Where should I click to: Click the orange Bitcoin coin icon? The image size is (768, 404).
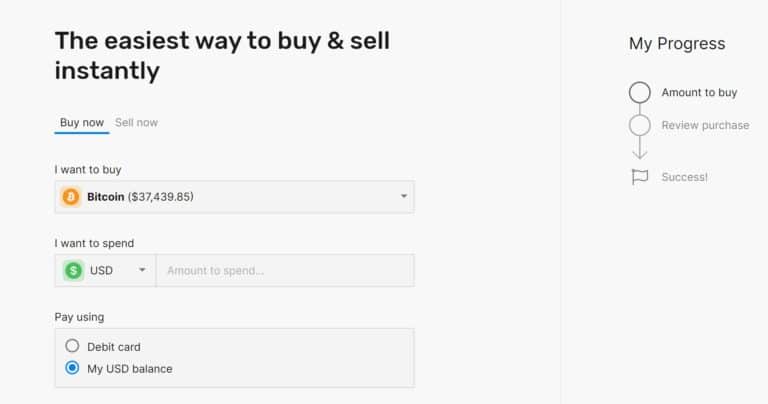(x=71, y=197)
